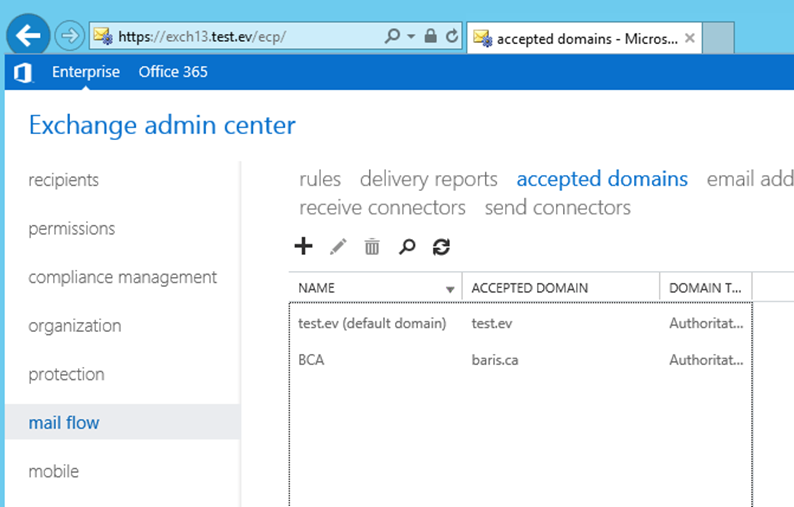794x507 pixels.
Task: Click the Office logo icon
Action: pos(23,72)
